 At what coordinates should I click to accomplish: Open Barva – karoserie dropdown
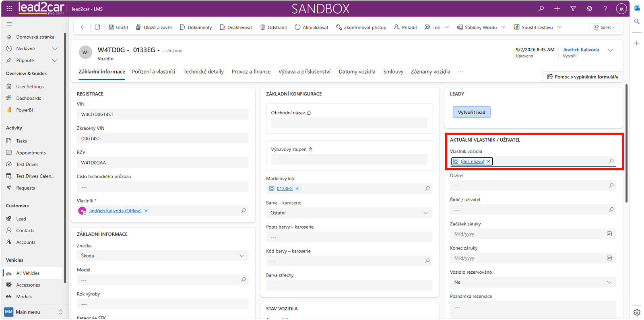pos(349,213)
